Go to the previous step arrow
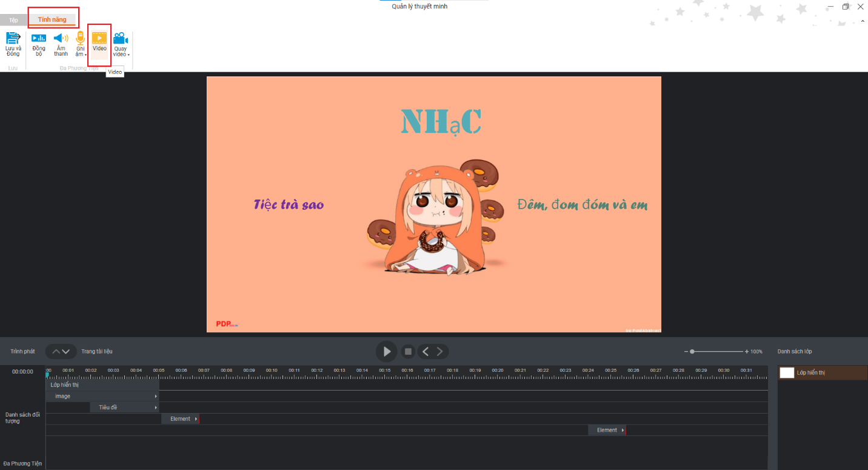Image resolution: width=868 pixels, height=470 pixels. pos(426,352)
